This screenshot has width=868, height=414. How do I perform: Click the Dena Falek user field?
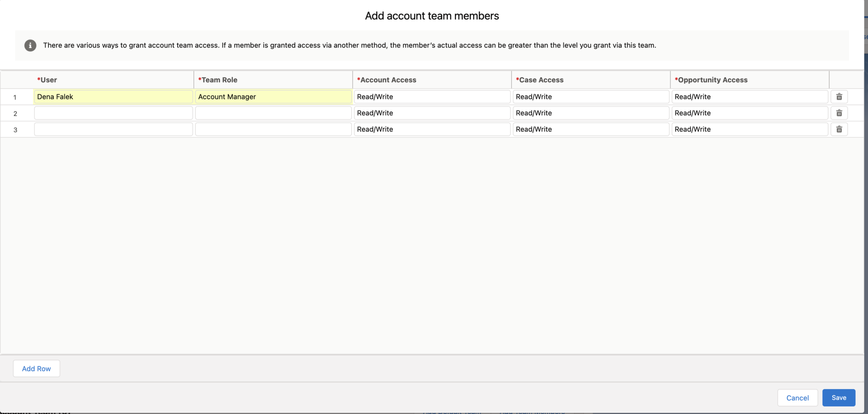[x=113, y=97]
